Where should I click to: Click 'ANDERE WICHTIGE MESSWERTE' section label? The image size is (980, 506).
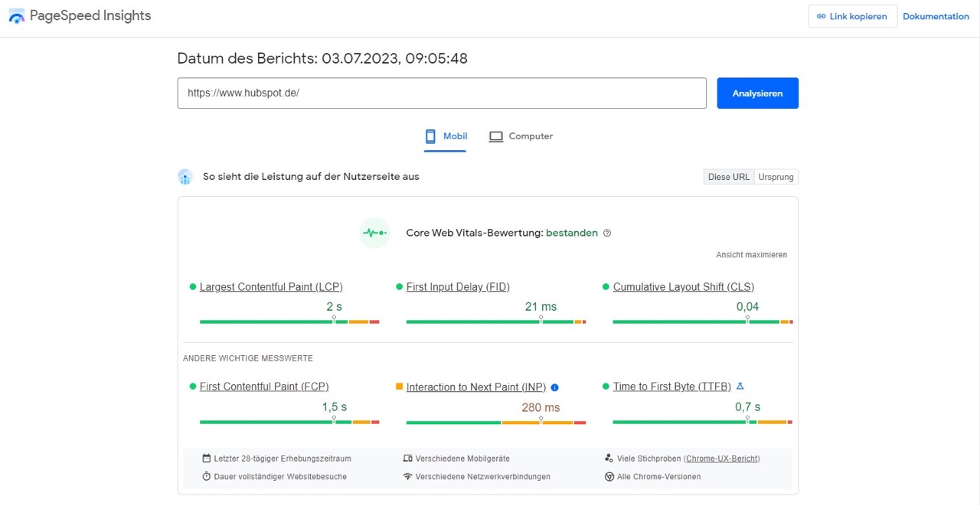click(x=248, y=358)
